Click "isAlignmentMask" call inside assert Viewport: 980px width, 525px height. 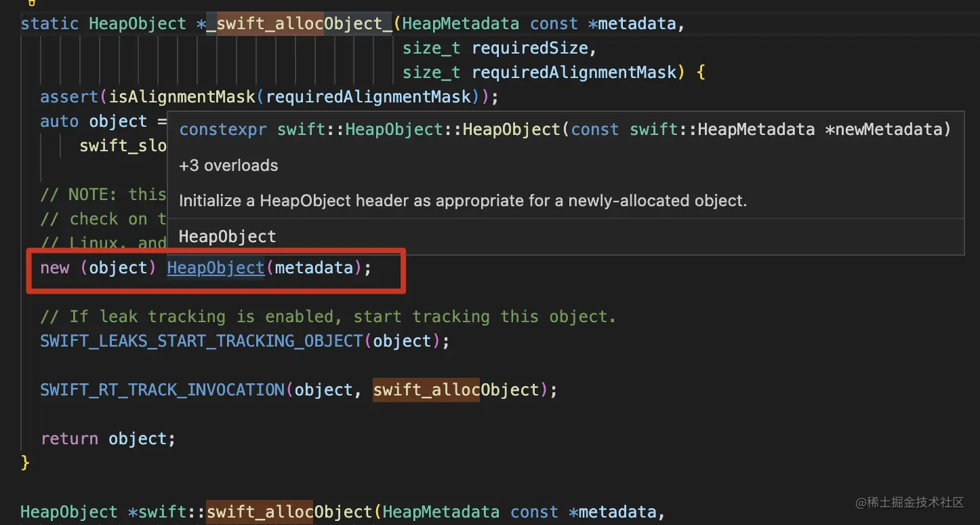[182, 97]
